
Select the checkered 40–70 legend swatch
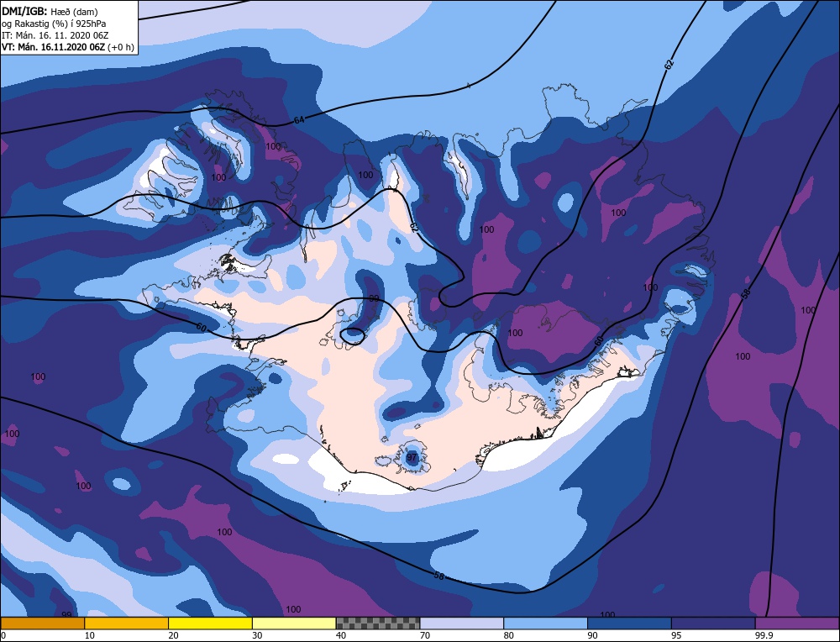pos(378,624)
